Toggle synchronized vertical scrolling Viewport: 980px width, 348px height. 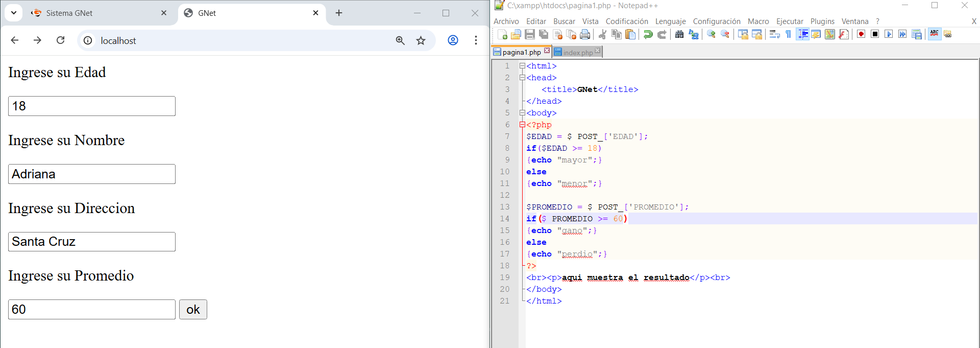[743, 34]
